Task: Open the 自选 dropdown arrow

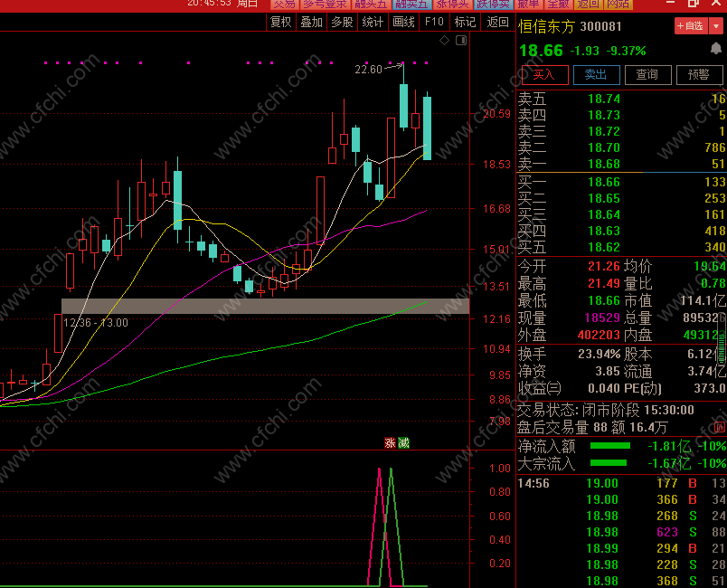Action: click(x=716, y=26)
